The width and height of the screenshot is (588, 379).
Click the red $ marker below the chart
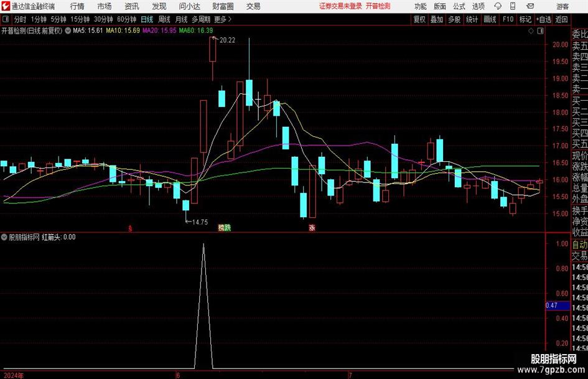click(x=130, y=228)
